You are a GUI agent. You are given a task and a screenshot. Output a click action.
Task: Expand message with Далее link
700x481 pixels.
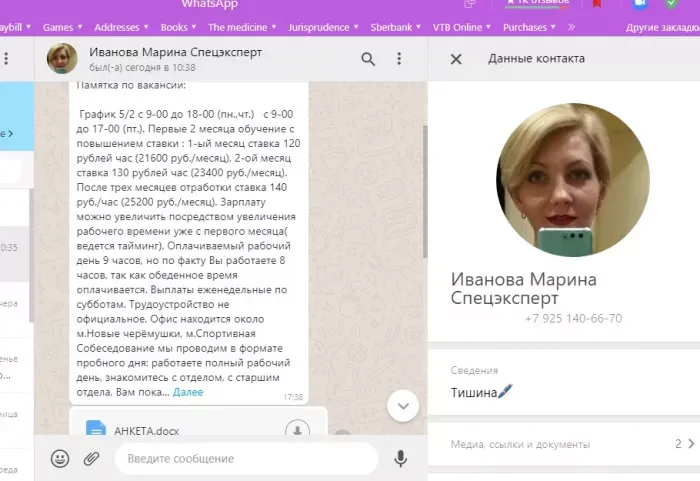click(x=188, y=392)
